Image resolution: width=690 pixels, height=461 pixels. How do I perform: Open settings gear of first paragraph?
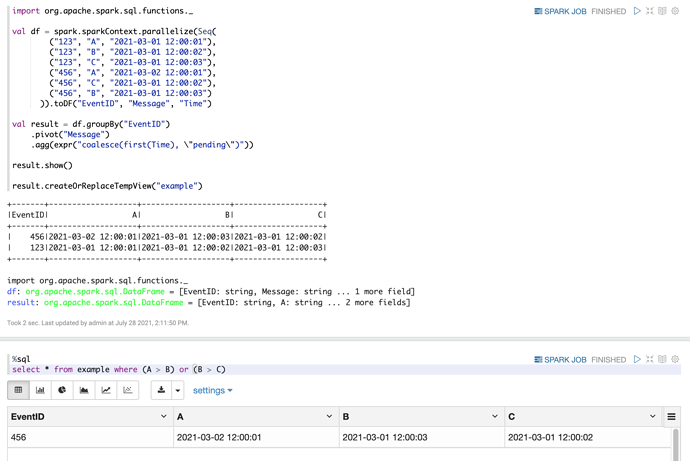point(675,11)
